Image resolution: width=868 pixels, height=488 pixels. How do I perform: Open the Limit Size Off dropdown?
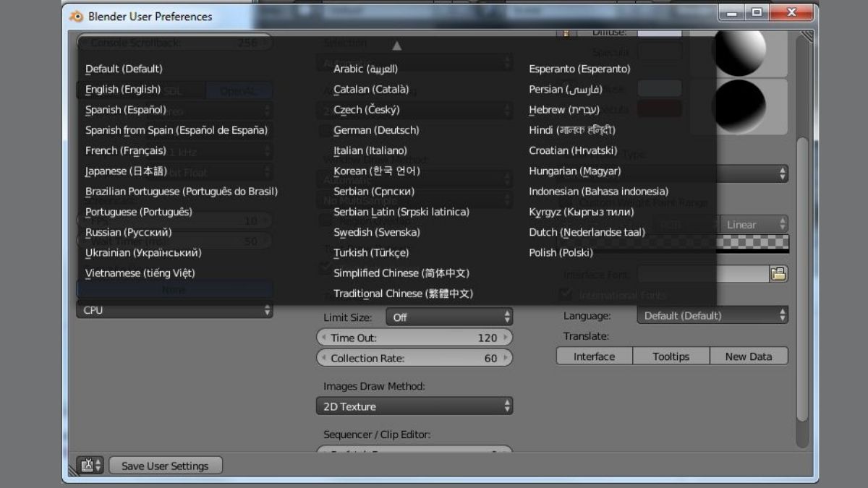(449, 317)
